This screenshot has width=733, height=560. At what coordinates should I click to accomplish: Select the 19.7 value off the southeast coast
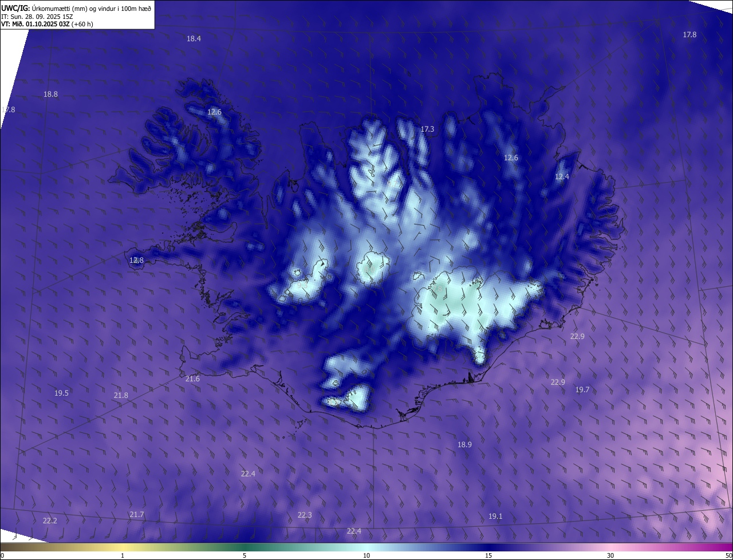(x=582, y=389)
